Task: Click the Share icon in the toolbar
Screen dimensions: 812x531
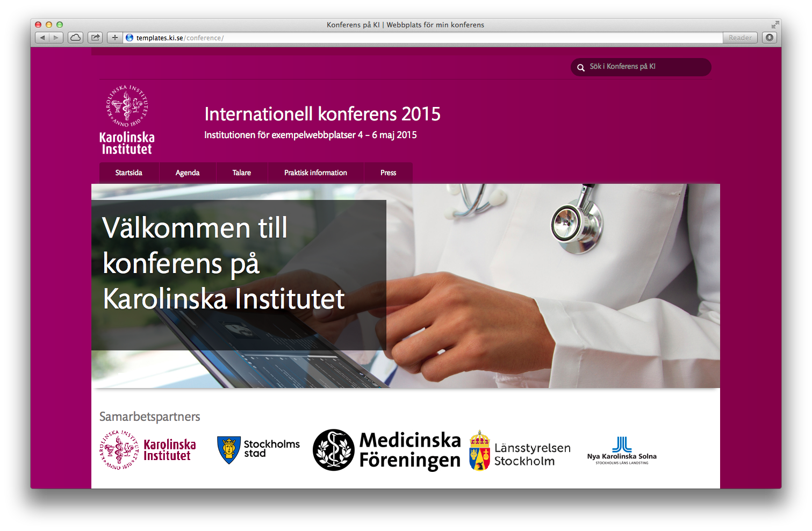Action: pyautogui.click(x=95, y=38)
